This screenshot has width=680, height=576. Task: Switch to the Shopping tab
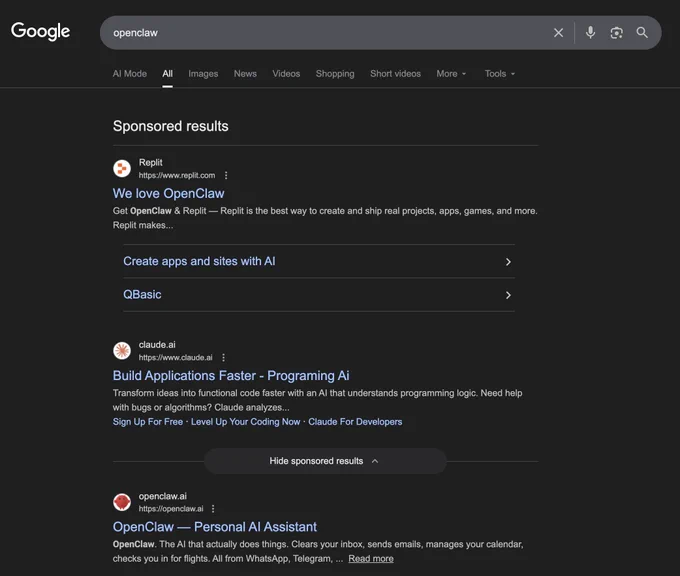pos(335,74)
